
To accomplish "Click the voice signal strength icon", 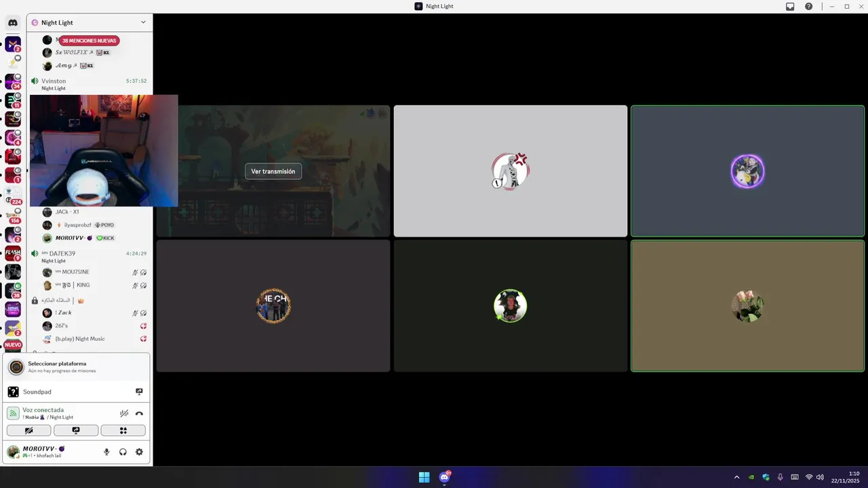I will [13, 413].
